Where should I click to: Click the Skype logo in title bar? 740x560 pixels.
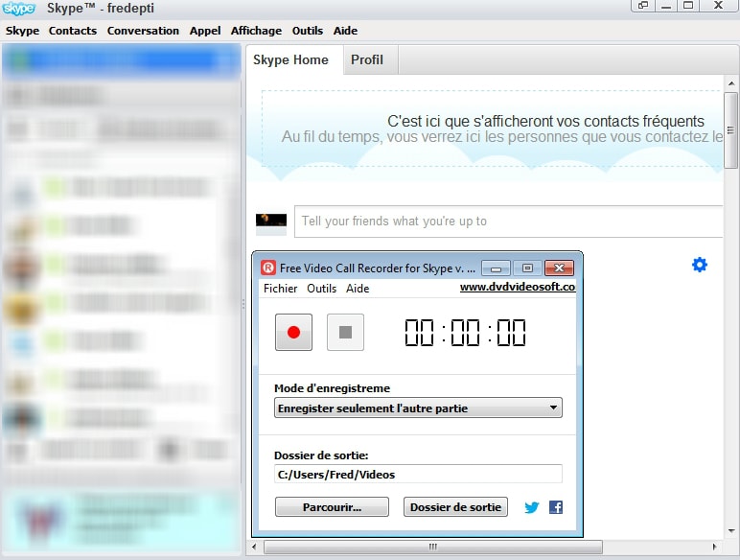tap(19, 9)
